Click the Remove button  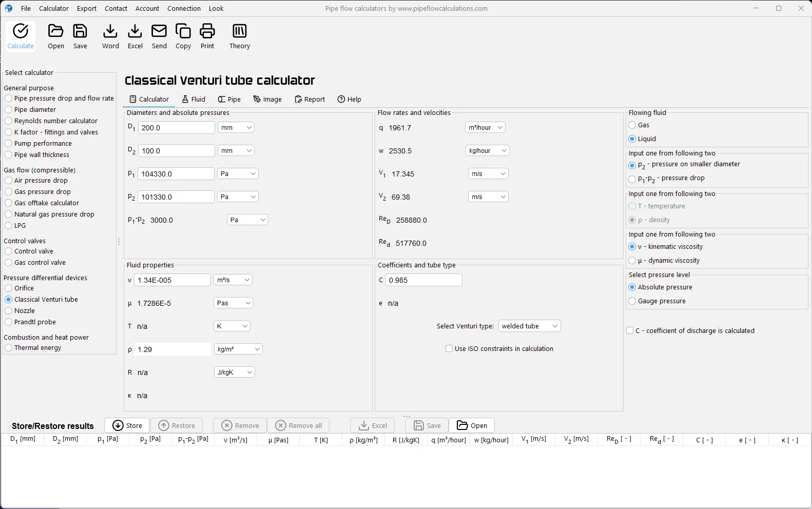pos(240,426)
